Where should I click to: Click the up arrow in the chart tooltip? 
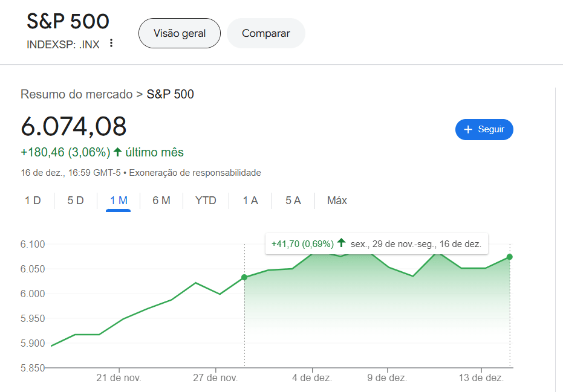click(342, 243)
